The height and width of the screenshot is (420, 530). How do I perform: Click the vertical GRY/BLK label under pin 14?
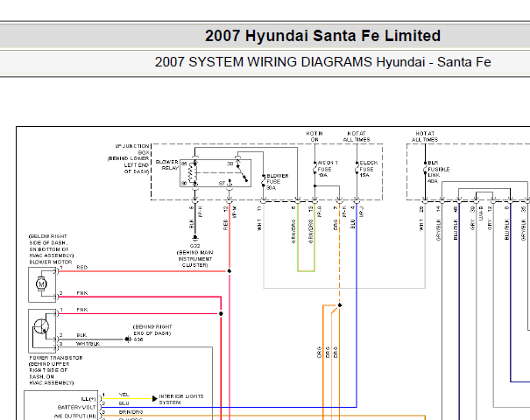coord(438,230)
